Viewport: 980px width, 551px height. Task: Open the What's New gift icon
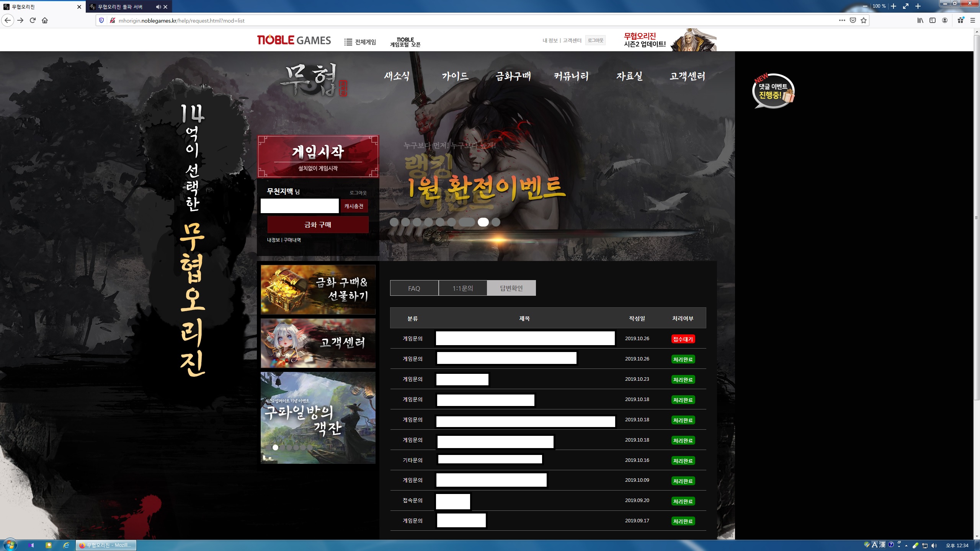[960, 20]
